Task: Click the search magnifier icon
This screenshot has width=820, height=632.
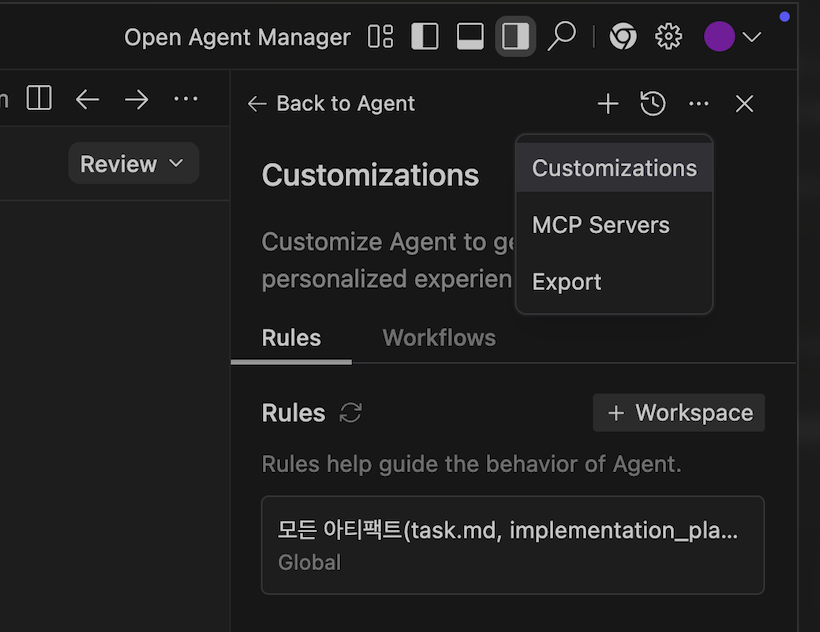Action: tap(563, 37)
